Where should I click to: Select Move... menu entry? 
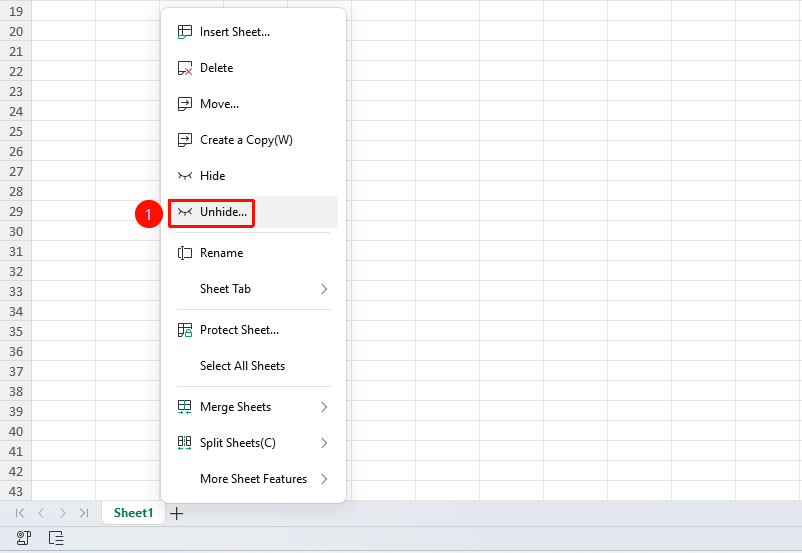(x=253, y=104)
